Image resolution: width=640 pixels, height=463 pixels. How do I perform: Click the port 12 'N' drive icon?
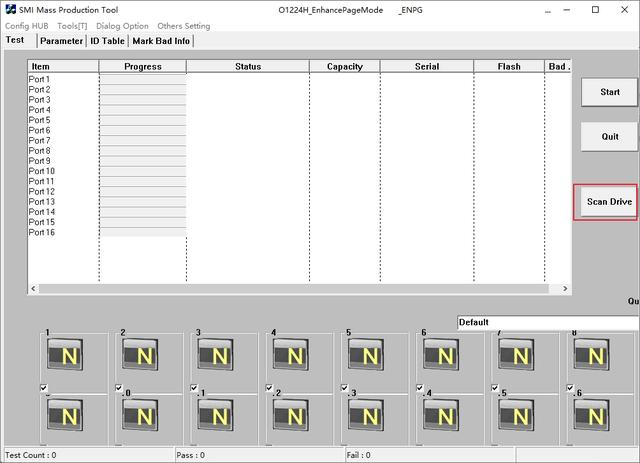click(x=290, y=415)
